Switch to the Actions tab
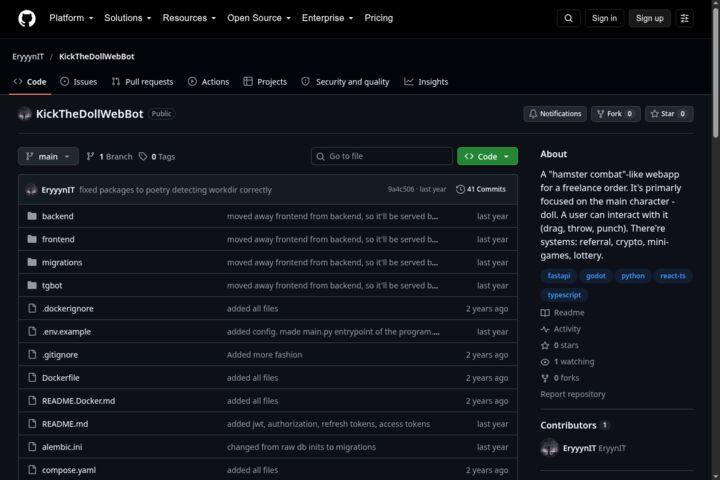The image size is (720, 480). [208, 82]
